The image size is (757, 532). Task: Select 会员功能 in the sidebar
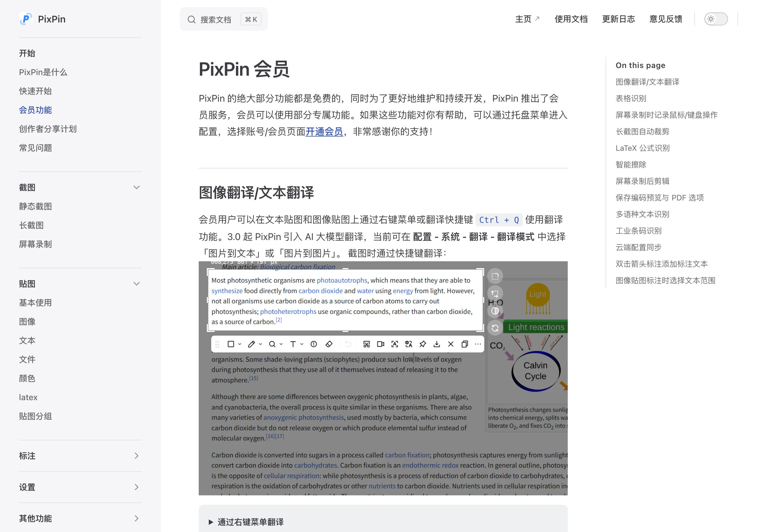coord(35,110)
